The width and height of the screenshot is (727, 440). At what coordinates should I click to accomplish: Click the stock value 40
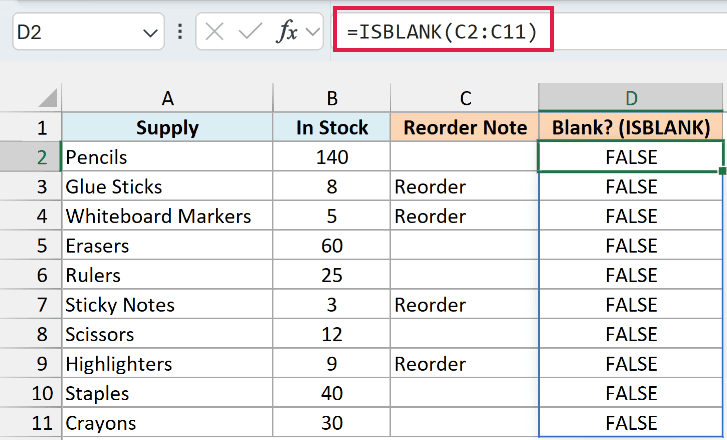coord(332,393)
